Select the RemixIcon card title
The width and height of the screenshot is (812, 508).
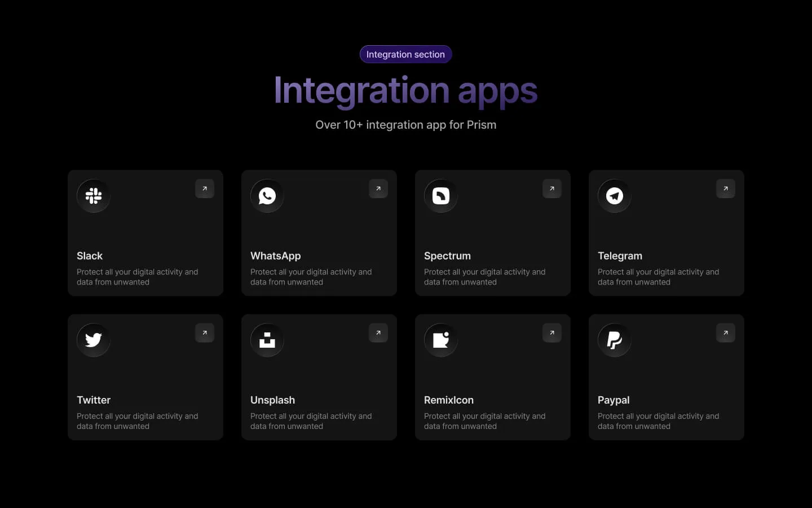point(449,400)
